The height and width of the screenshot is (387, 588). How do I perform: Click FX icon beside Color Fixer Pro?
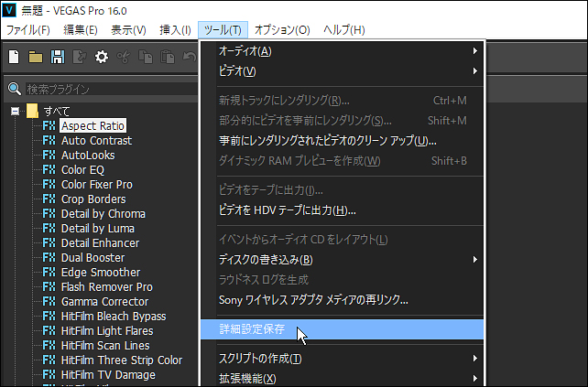[49, 184]
